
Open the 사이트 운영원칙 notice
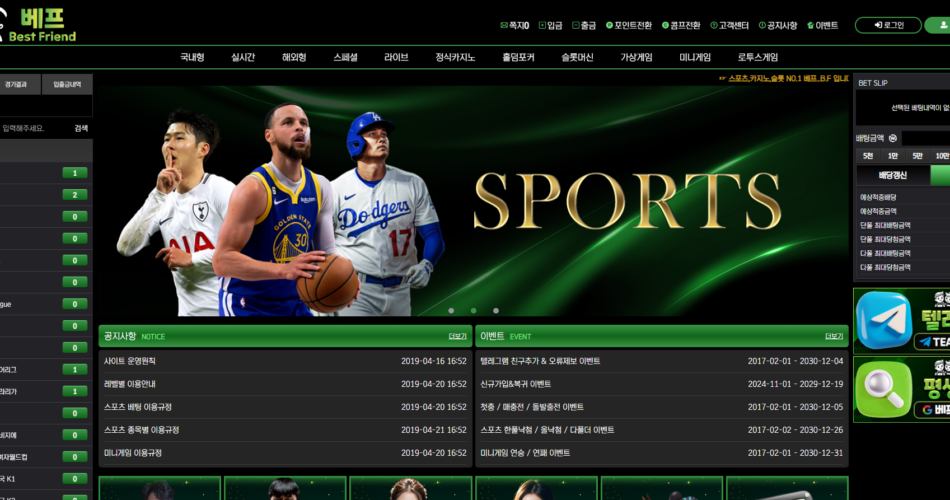pos(130,361)
